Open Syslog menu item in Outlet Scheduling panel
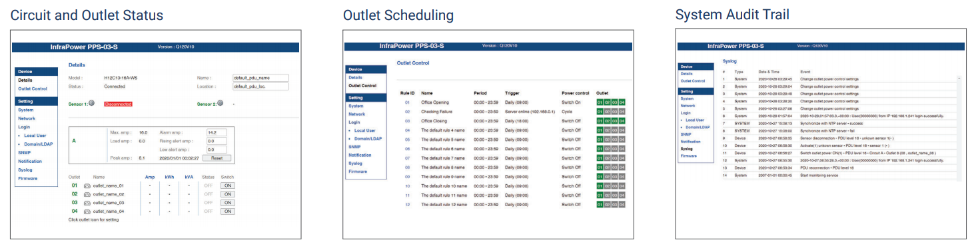980x248 pixels. click(355, 163)
